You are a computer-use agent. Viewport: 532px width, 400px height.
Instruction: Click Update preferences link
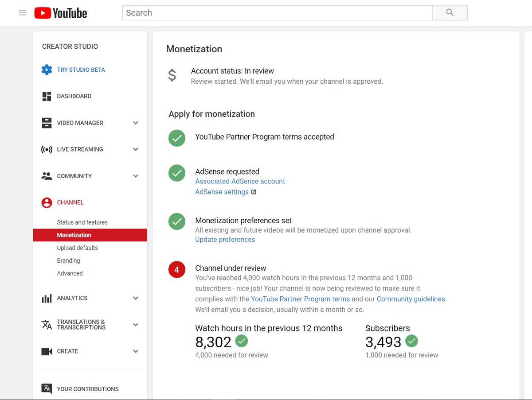pyautogui.click(x=225, y=240)
